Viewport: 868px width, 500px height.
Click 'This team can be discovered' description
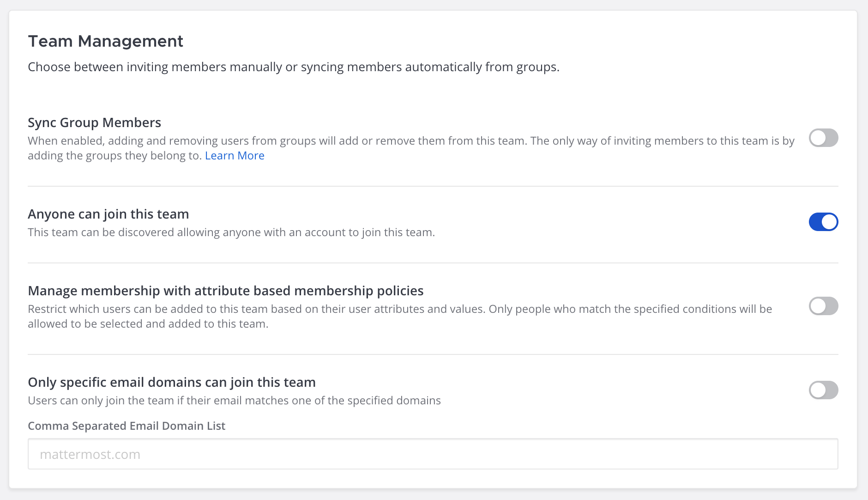click(x=231, y=232)
